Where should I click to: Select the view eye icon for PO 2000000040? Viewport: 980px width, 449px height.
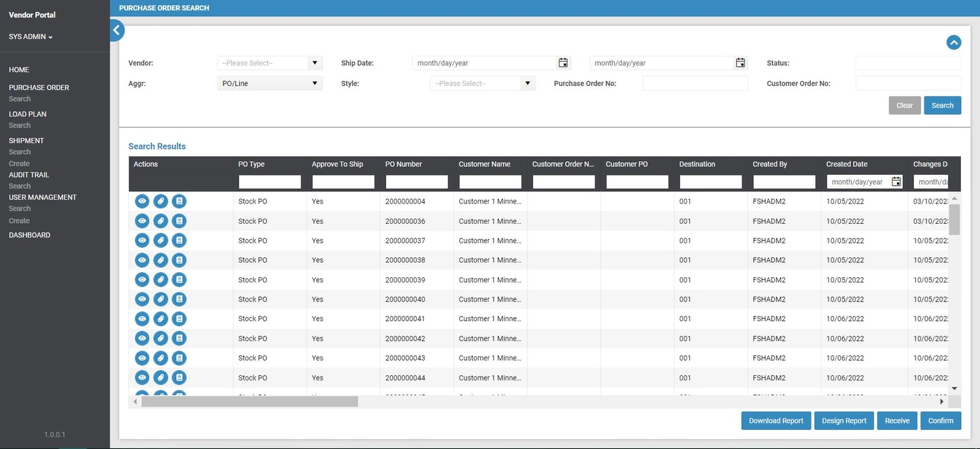click(142, 299)
